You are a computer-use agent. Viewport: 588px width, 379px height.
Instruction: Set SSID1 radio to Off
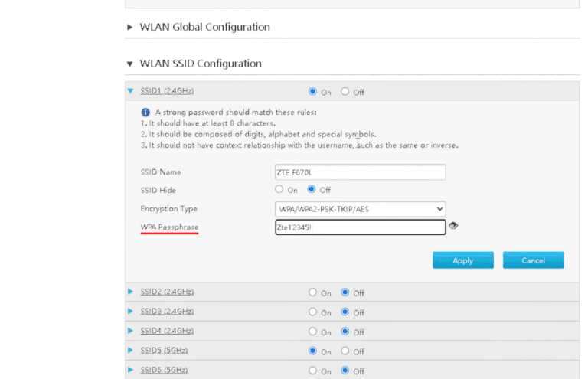pos(345,91)
